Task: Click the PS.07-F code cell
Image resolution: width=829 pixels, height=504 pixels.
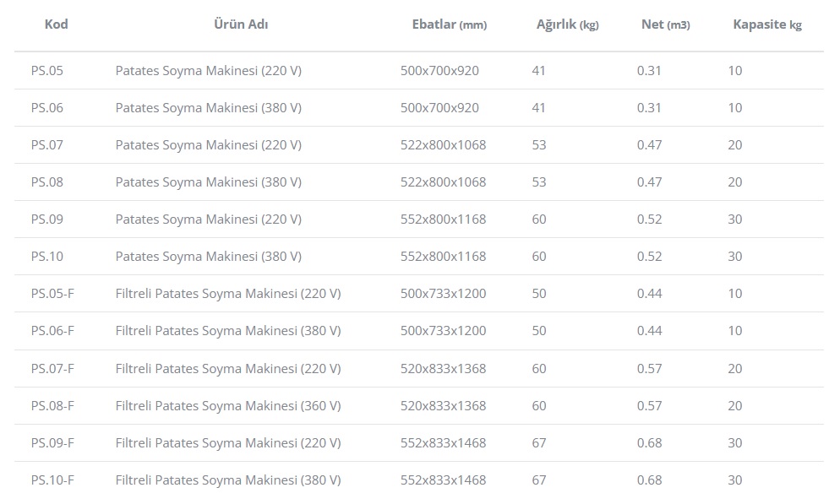Action: [52, 369]
